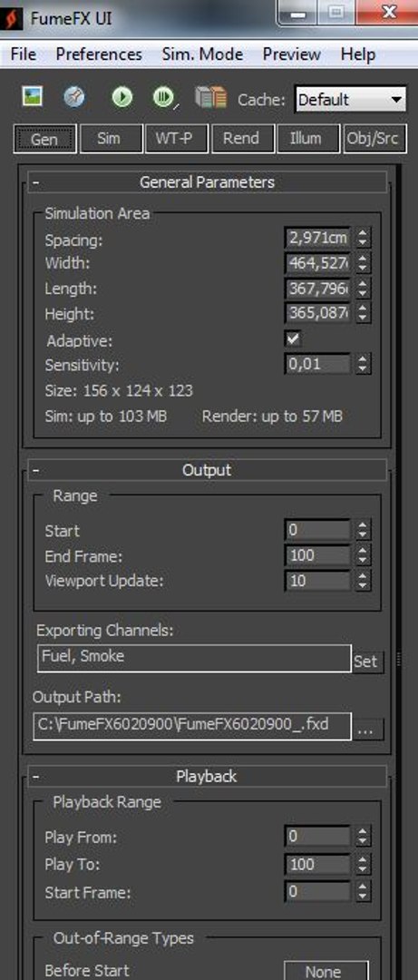Open the WT-P tab
This screenshot has width=418, height=980.
[176, 139]
